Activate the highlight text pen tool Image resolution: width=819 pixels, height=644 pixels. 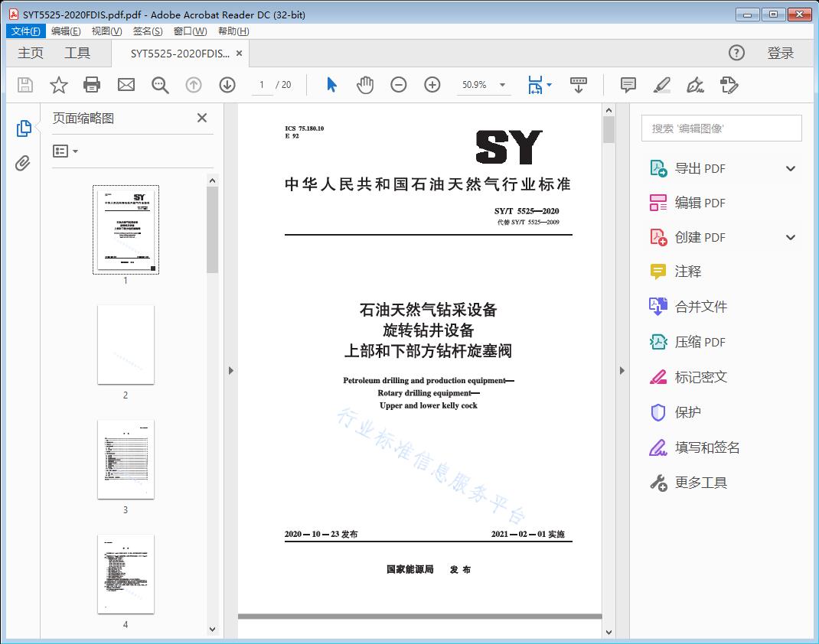coord(662,85)
